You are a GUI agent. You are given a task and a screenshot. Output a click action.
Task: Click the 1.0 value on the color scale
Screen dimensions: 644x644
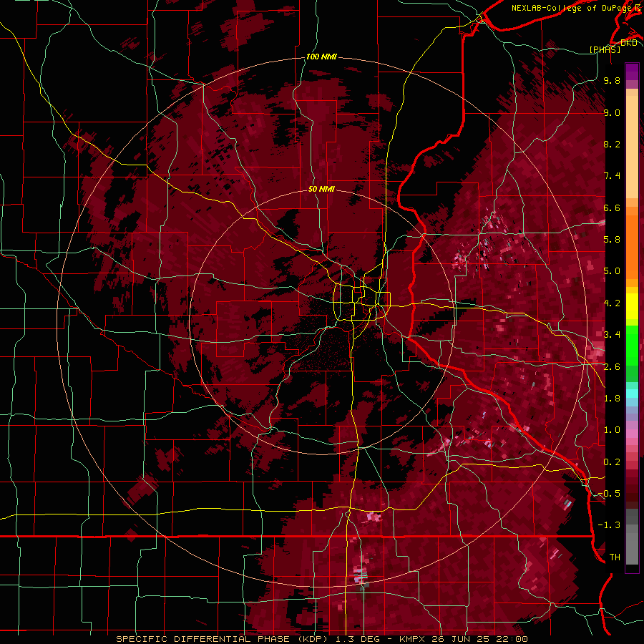coord(612,430)
